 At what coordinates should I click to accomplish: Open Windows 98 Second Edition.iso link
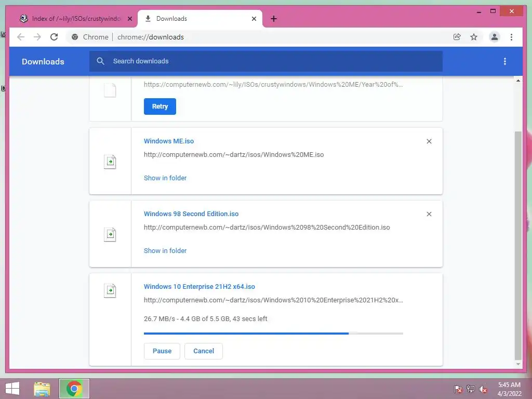pos(191,214)
